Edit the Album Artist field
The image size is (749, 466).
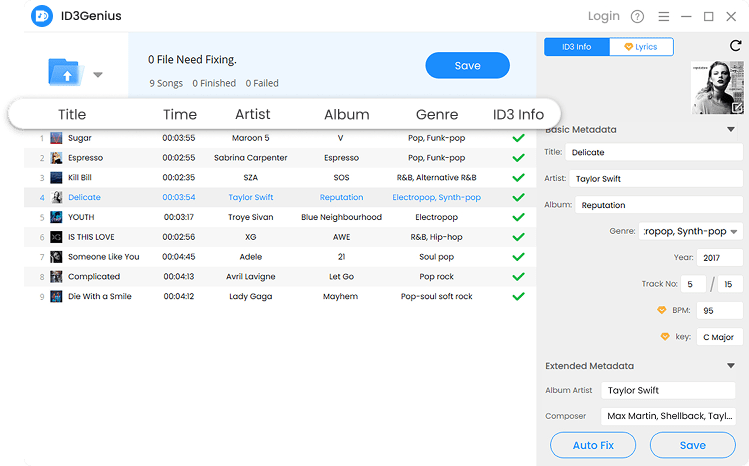(x=668, y=390)
